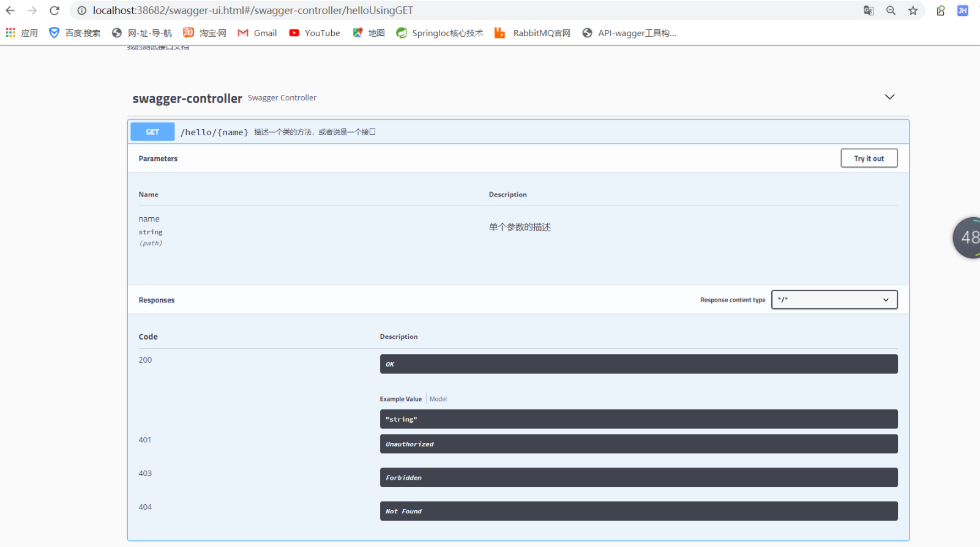This screenshot has width=980, height=547.
Task: Select the 403 response code
Action: coord(145,474)
